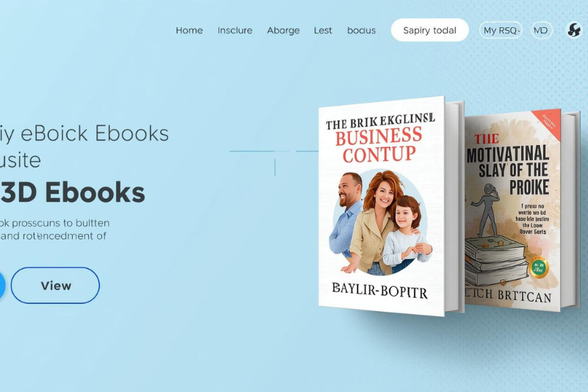Click the Baylir-Bopitr author name
This screenshot has height=392, width=588.
pos(379,290)
